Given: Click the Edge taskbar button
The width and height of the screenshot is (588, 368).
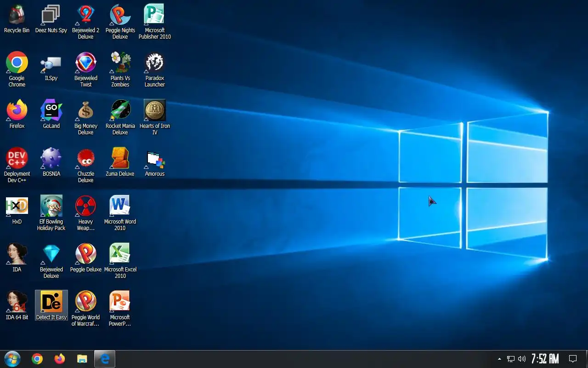Looking at the screenshot, I should [x=105, y=359].
